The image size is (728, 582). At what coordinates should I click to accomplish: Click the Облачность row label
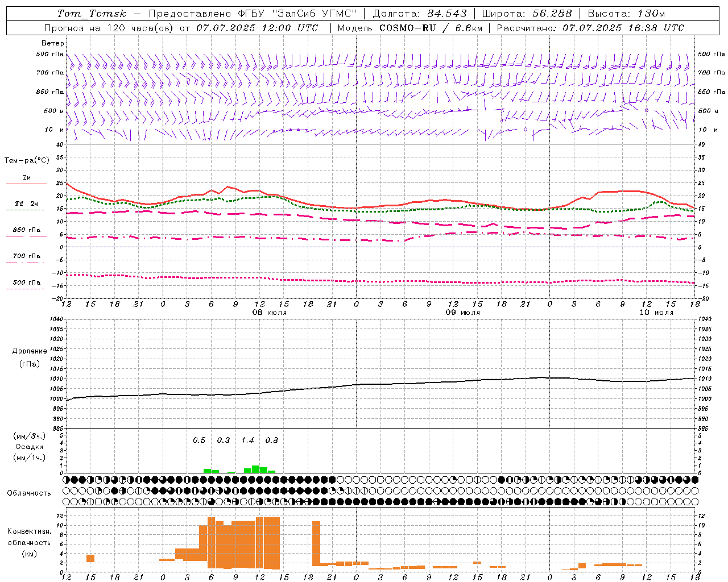tap(29, 493)
